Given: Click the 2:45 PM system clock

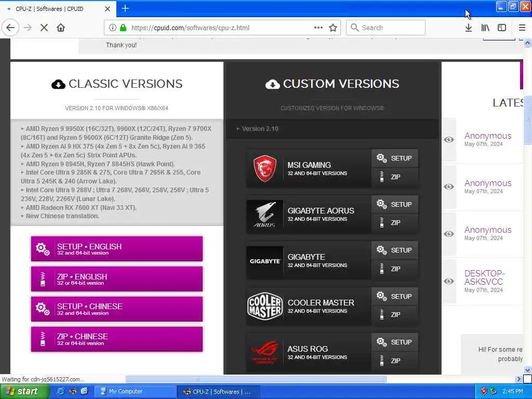Looking at the screenshot, I should click(x=512, y=392).
